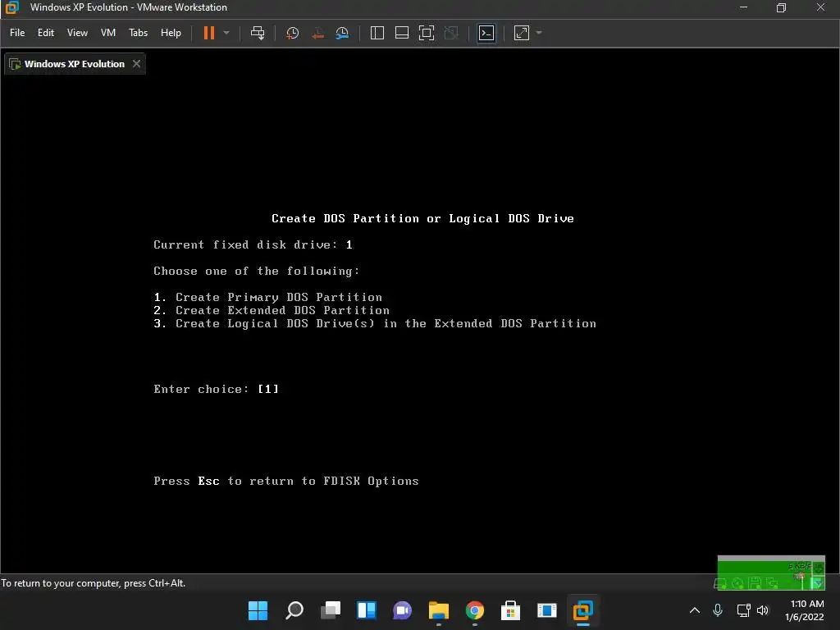Click 'Create Logical DOS Drive(s)' option text
Image resolution: width=840 pixels, height=630 pixels.
coord(386,323)
